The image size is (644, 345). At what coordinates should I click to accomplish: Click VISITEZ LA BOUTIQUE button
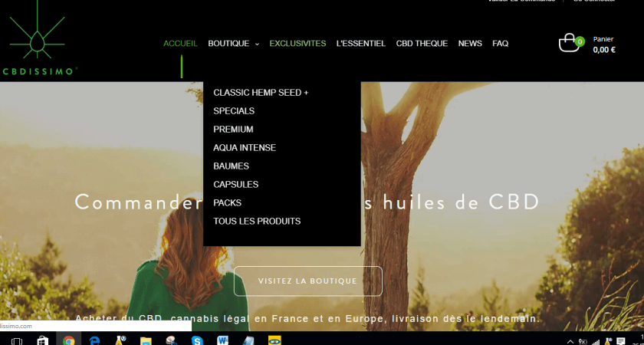307,281
